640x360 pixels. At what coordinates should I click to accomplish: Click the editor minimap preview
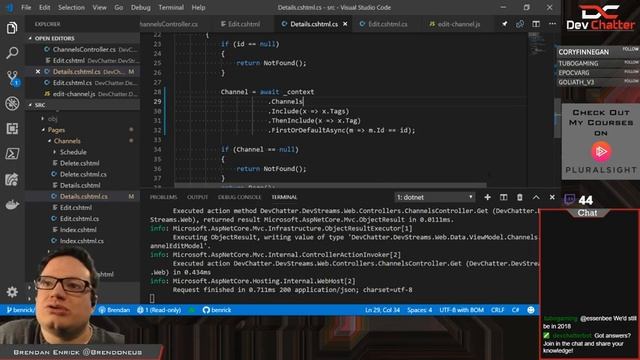coord(538,44)
